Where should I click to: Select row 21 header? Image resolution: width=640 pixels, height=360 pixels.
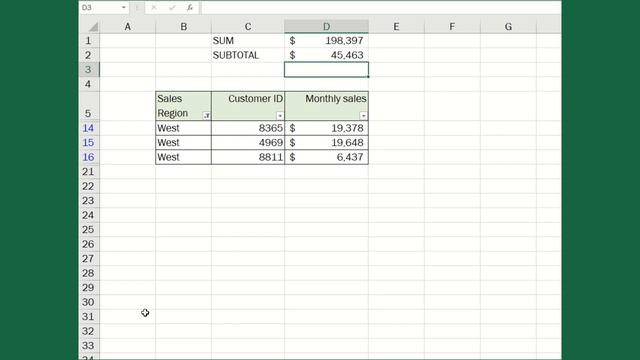89,172
